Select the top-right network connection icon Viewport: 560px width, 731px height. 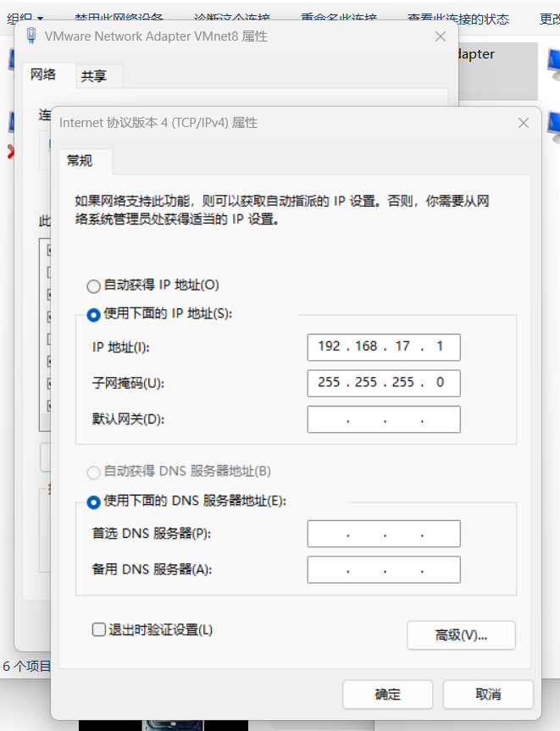point(553,61)
